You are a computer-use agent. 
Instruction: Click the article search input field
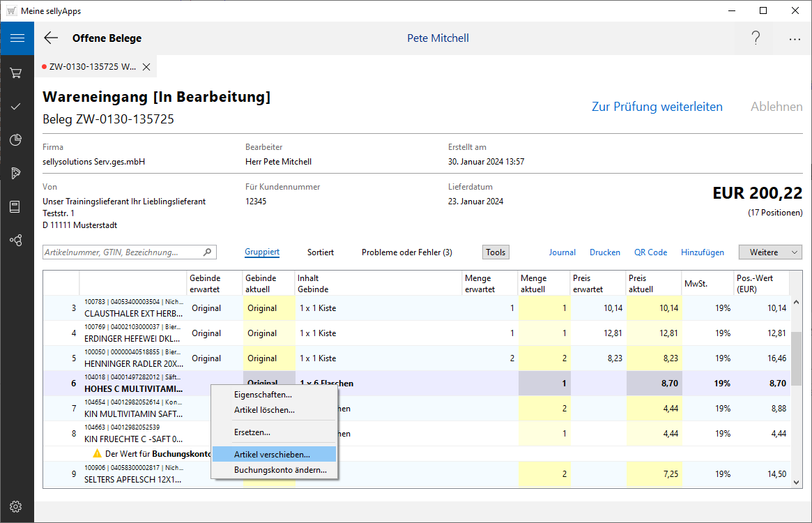(x=123, y=252)
